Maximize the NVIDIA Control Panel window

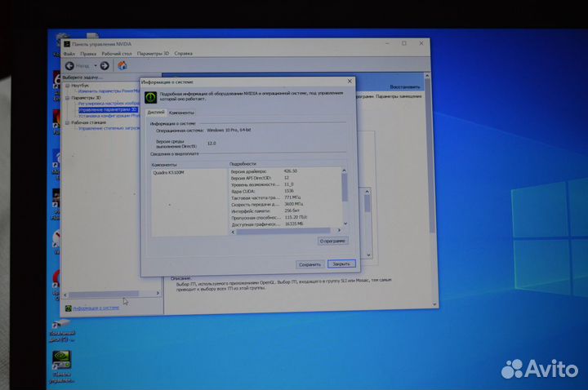(404, 43)
